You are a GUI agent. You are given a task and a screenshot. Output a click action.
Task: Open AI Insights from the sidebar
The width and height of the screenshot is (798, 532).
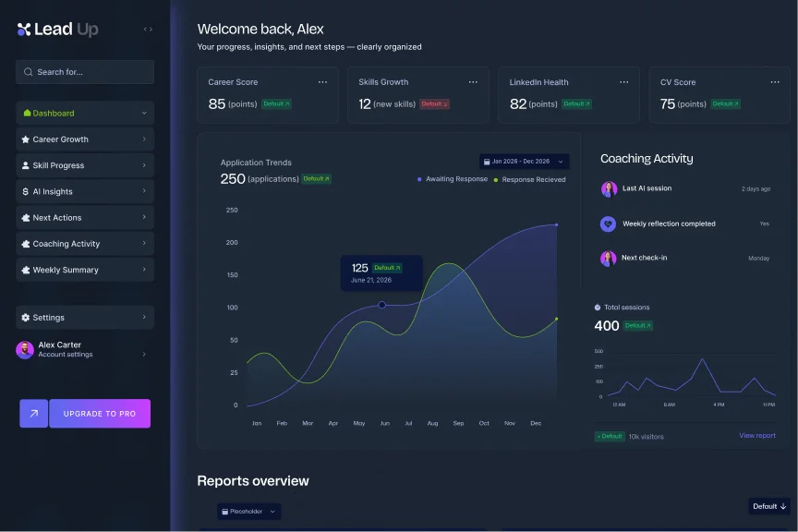85,191
